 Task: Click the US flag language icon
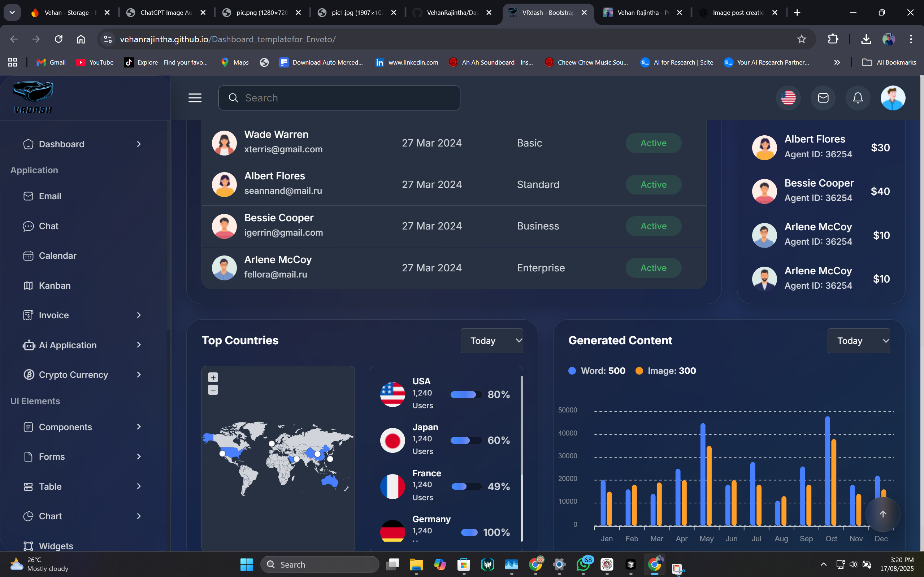pyautogui.click(x=788, y=98)
